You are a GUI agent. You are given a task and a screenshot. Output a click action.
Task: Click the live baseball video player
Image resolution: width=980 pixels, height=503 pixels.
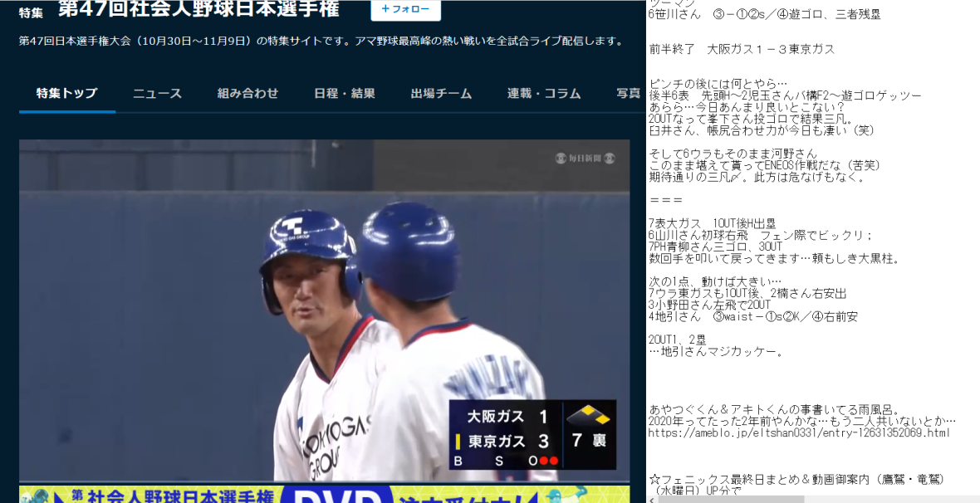(325, 310)
